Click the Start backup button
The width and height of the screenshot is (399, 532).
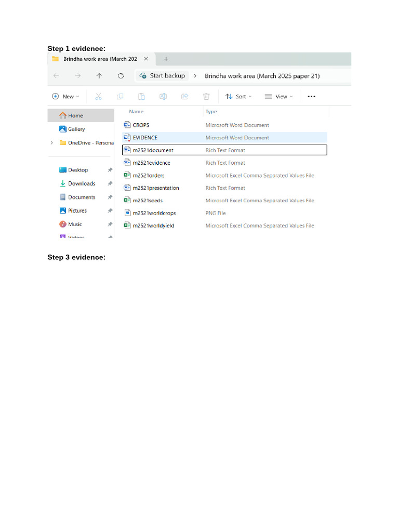click(162, 76)
